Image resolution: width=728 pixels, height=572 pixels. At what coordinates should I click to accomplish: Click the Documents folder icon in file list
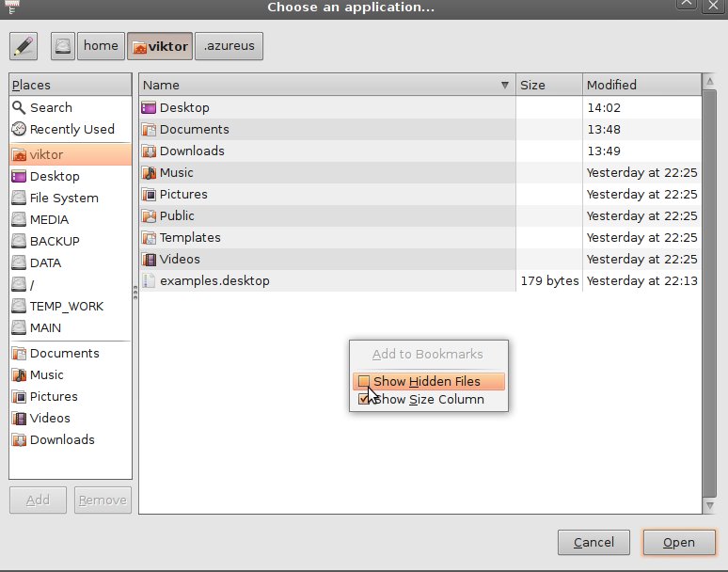click(149, 129)
